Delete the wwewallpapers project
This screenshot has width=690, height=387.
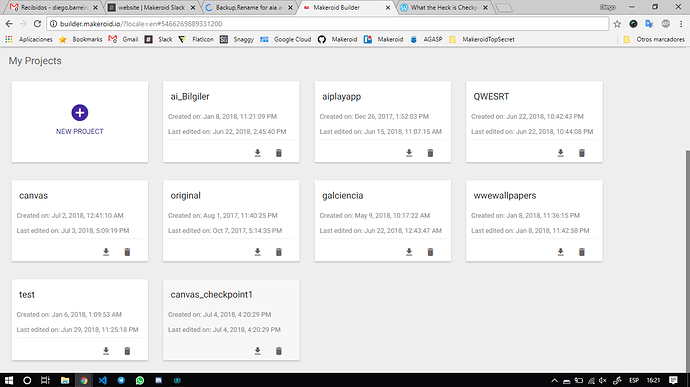tap(582, 252)
